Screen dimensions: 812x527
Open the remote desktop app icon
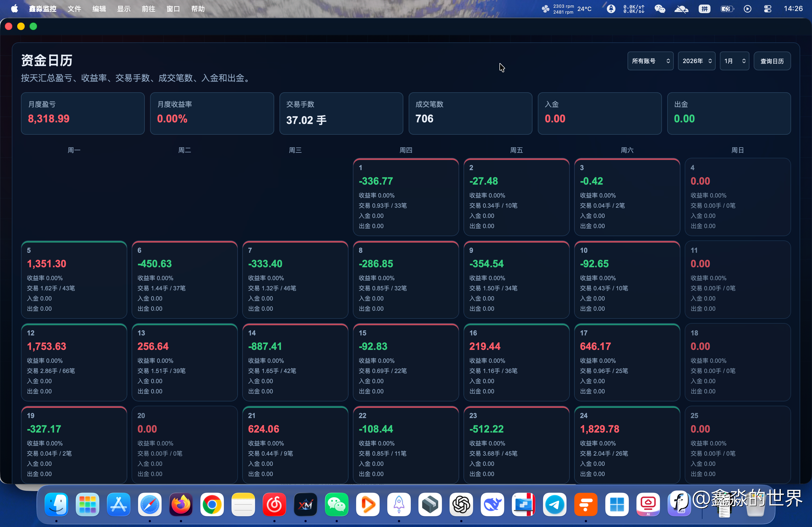(x=523, y=504)
